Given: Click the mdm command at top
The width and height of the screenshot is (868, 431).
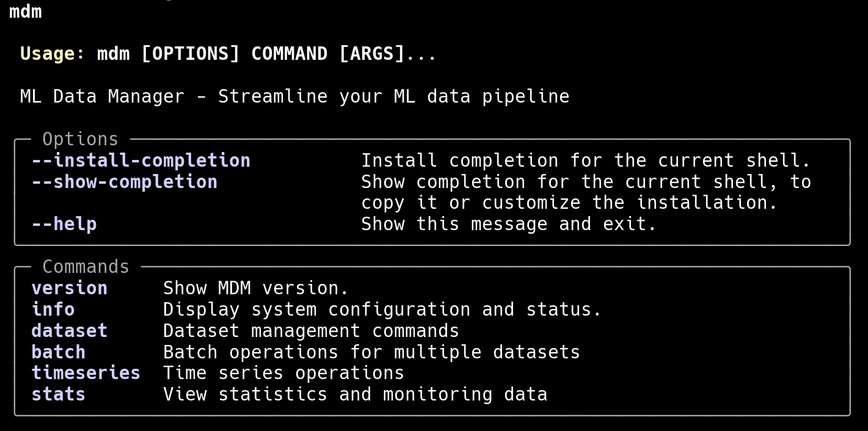Looking at the screenshot, I should tap(26, 11).
